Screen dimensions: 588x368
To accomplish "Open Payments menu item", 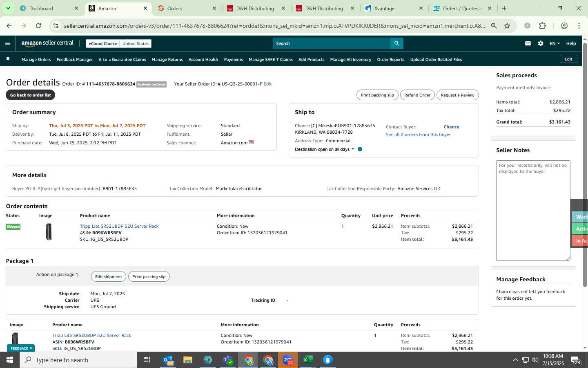I will click(234, 59).
